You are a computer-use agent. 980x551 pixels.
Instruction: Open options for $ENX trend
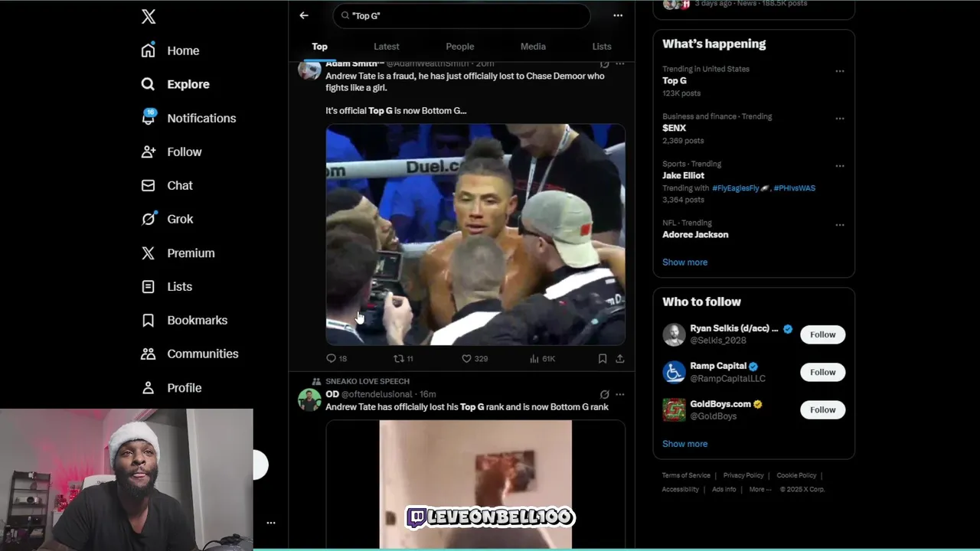pos(840,119)
